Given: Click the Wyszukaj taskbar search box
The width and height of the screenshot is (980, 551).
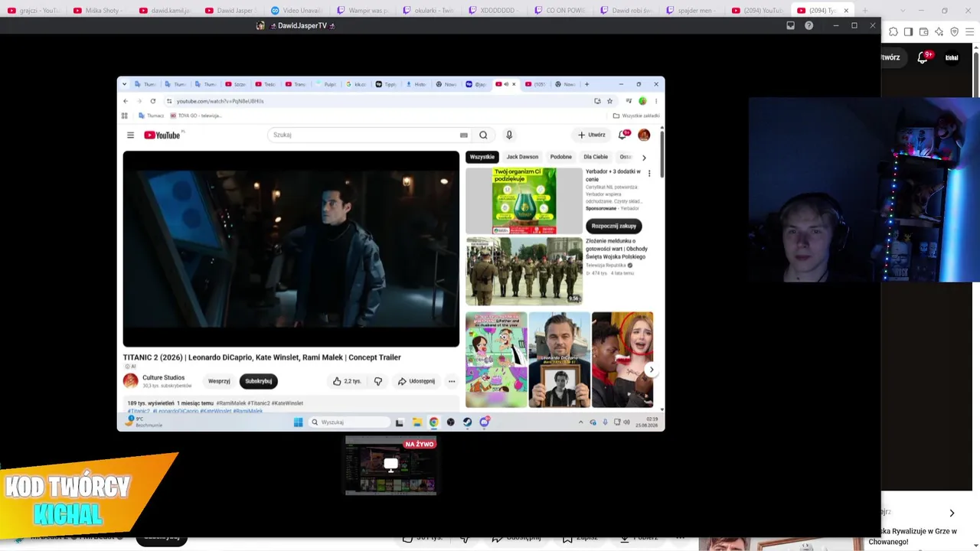Looking at the screenshot, I should 349,422.
